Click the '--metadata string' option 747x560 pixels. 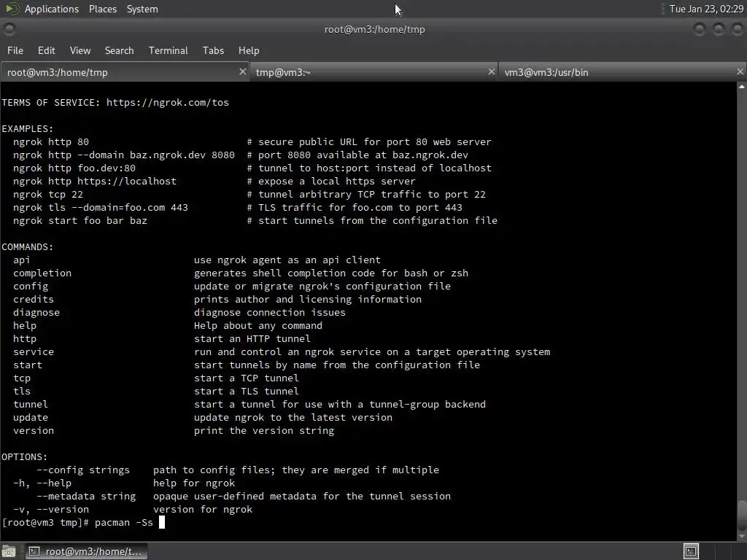[86, 496]
